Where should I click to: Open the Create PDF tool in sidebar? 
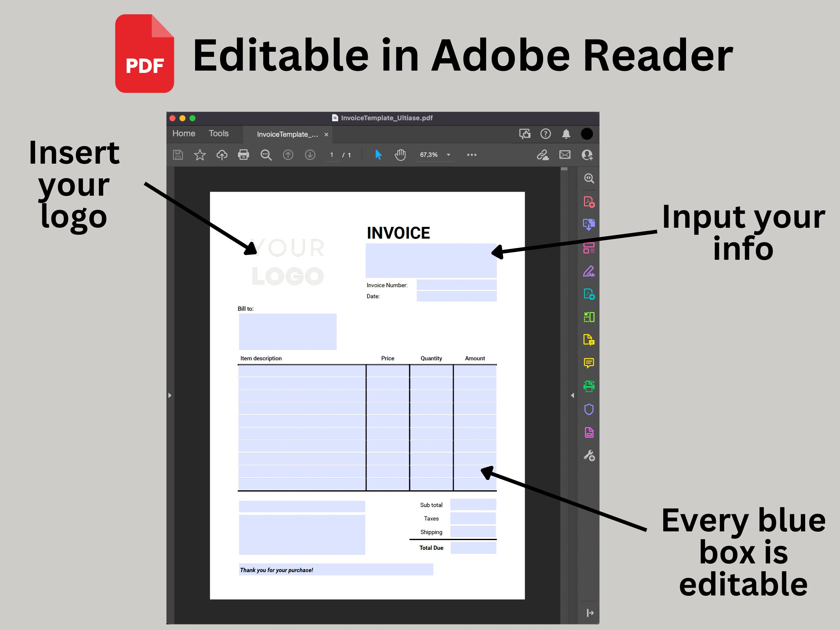coord(589,202)
